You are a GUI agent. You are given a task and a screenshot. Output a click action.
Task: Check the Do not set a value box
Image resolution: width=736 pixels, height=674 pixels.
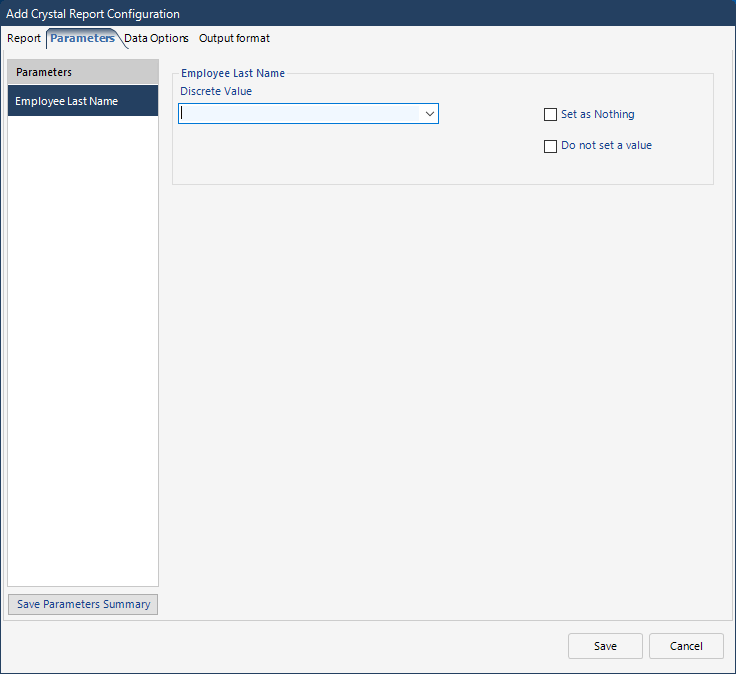550,146
